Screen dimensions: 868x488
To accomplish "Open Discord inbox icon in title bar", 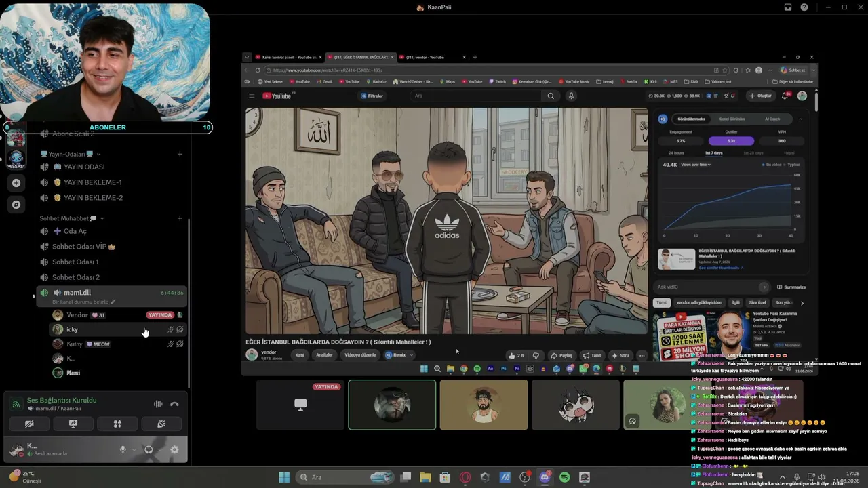I will coord(788,7).
